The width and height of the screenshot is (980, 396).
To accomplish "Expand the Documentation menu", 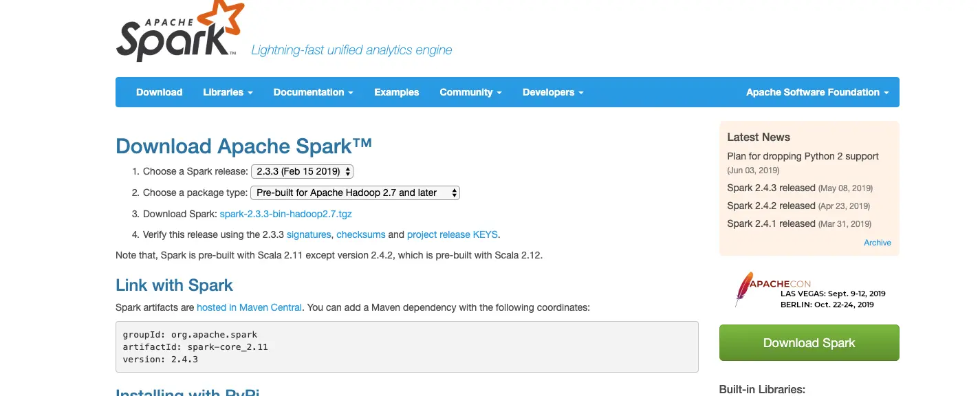I will click(313, 92).
